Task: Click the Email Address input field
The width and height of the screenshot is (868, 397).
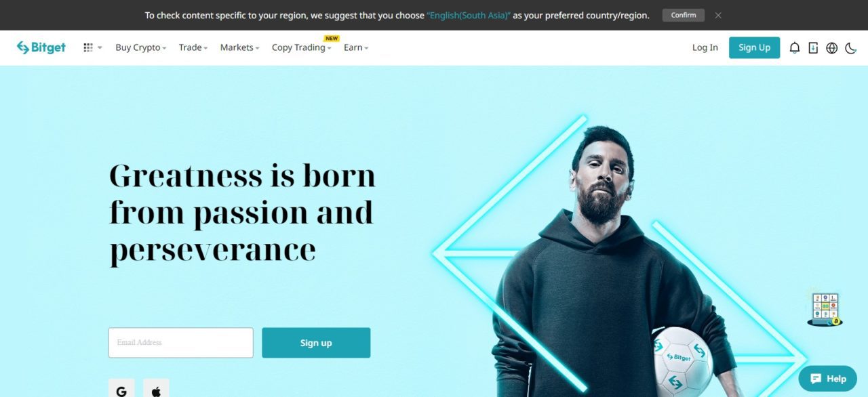Action: tap(180, 343)
